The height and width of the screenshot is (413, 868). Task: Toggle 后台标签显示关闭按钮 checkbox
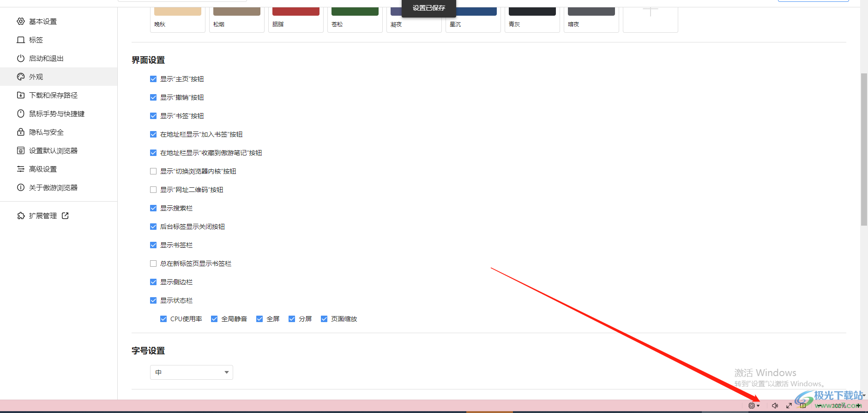coord(153,227)
